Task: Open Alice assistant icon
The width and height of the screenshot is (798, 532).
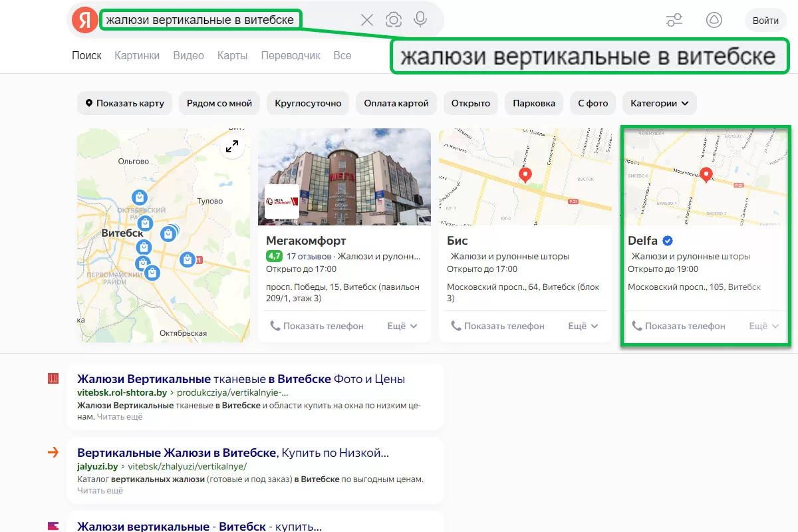Action: pyautogui.click(x=714, y=21)
